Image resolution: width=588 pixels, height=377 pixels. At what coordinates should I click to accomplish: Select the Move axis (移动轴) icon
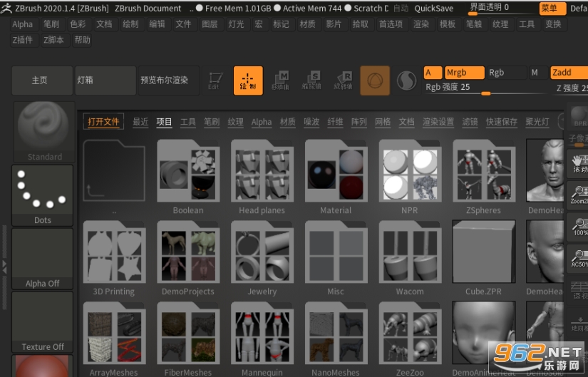click(280, 81)
